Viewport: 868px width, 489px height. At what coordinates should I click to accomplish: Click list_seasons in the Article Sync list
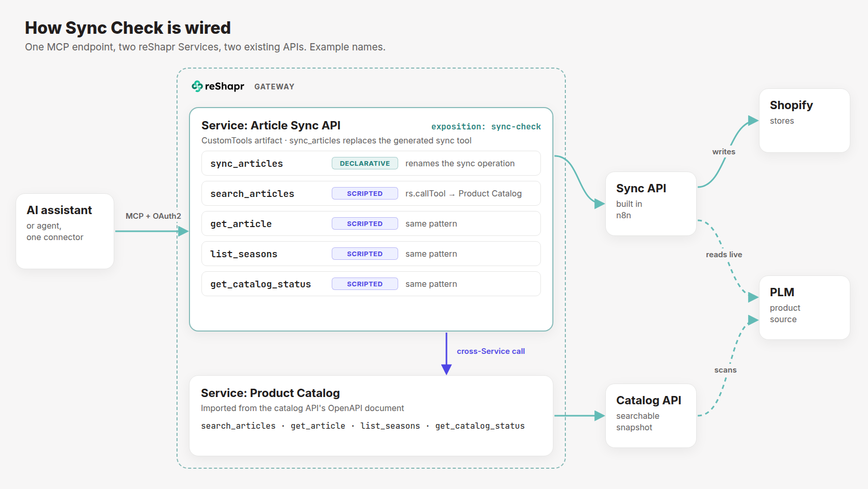tap(243, 254)
